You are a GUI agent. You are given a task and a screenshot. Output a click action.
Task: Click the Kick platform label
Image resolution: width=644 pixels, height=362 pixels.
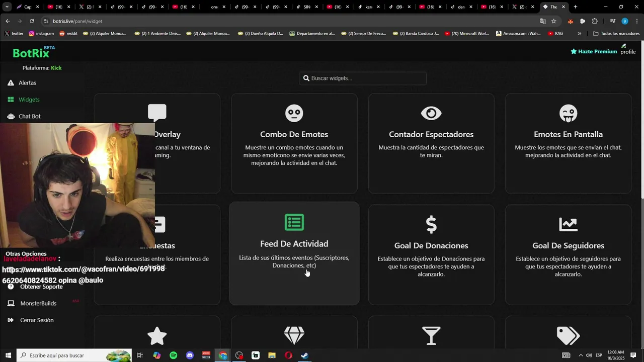(x=56, y=68)
